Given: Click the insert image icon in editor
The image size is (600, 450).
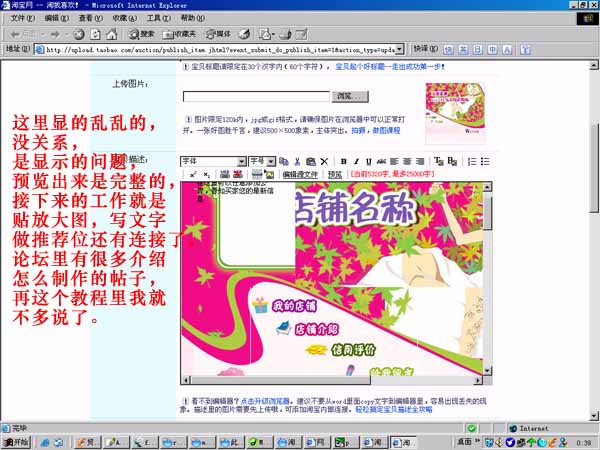Looking at the screenshot, I should coord(269,174).
